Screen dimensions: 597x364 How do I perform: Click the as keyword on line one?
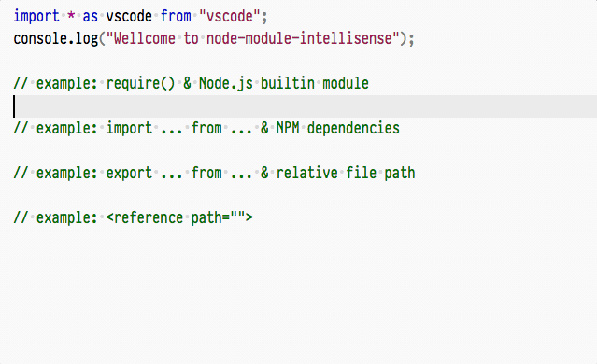pyautogui.click(x=91, y=17)
